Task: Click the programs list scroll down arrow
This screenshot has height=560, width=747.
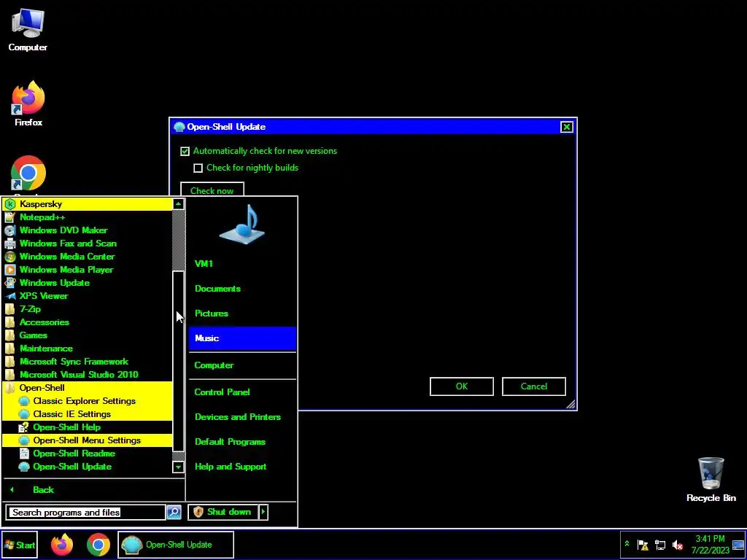Action: coord(178,467)
